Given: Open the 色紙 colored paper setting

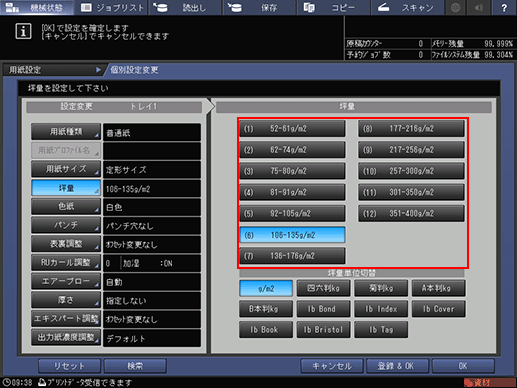Looking at the screenshot, I should (x=66, y=207).
